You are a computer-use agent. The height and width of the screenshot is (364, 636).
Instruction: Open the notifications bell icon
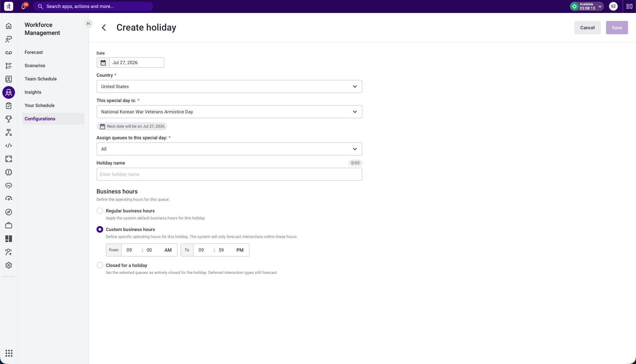pos(24,6)
